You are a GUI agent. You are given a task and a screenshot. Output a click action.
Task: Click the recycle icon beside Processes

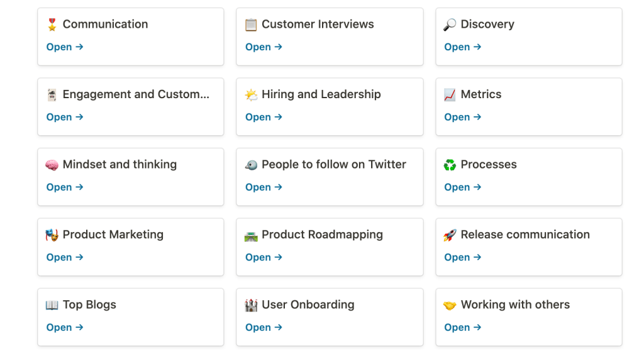(450, 165)
